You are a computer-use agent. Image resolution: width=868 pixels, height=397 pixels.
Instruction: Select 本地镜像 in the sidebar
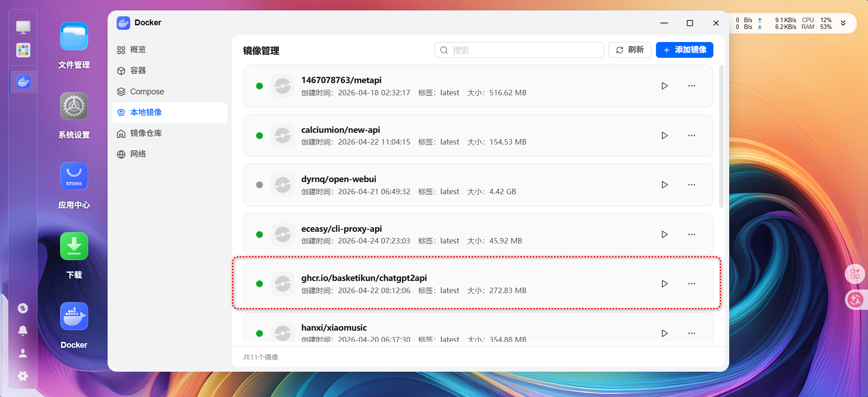[170, 112]
